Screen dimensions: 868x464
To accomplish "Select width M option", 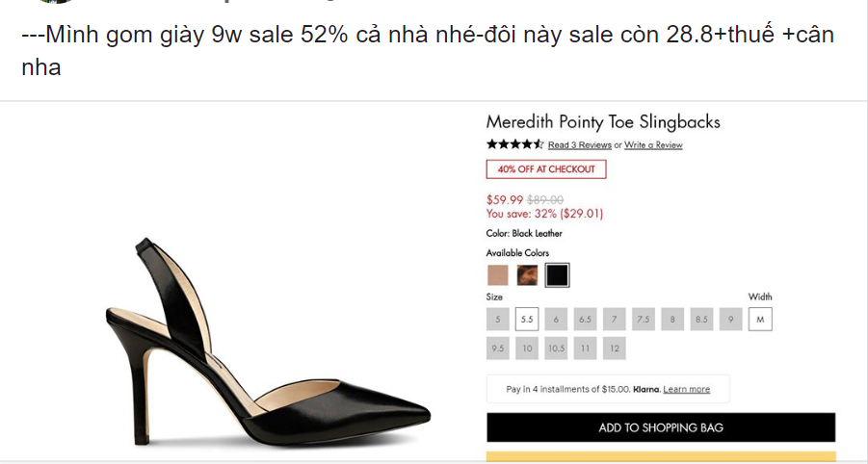I will tap(760, 320).
